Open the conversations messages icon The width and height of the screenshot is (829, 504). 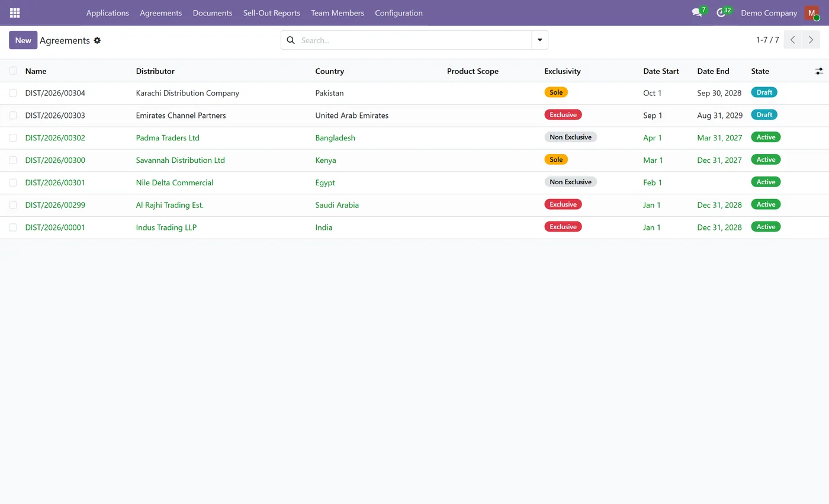(697, 12)
